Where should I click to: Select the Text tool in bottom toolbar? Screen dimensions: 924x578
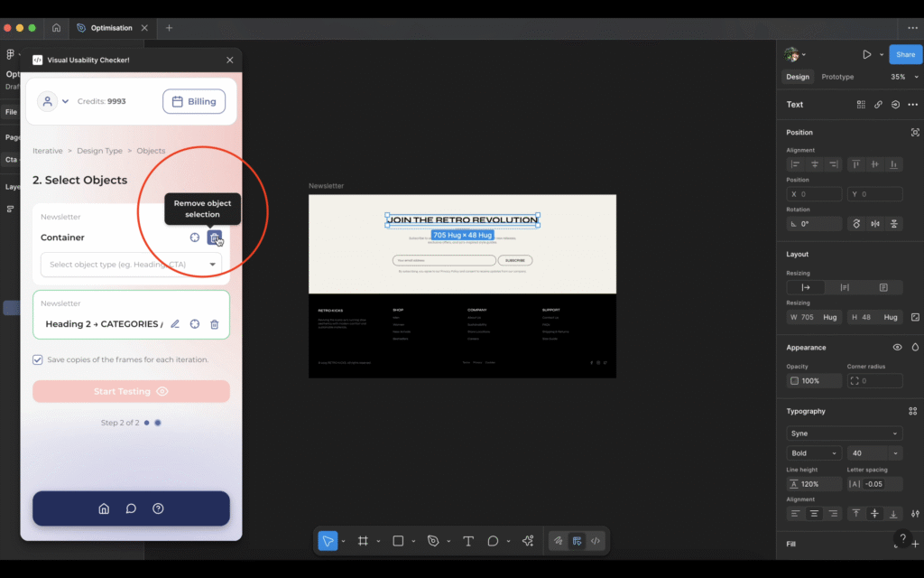(x=468, y=541)
